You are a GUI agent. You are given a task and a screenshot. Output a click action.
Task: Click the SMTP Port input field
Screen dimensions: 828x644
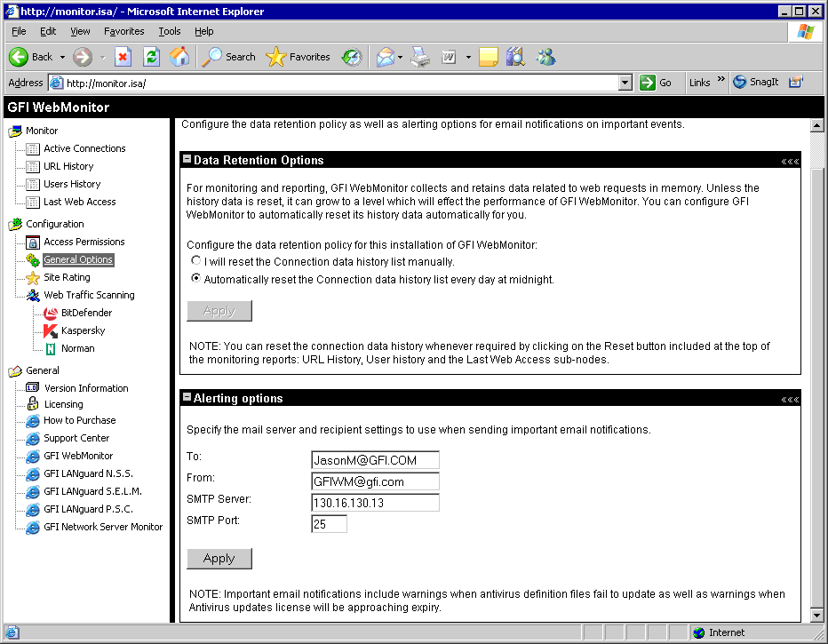tap(329, 524)
